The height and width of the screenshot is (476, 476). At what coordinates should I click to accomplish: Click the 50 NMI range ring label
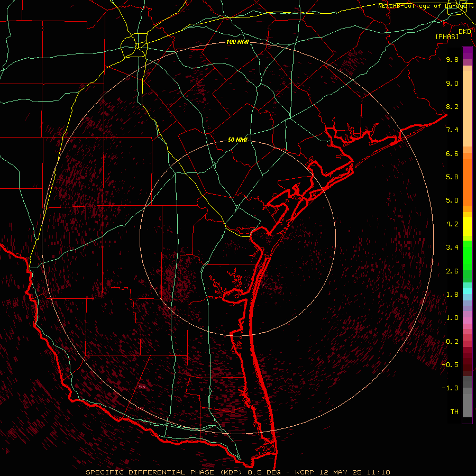tap(237, 140)
